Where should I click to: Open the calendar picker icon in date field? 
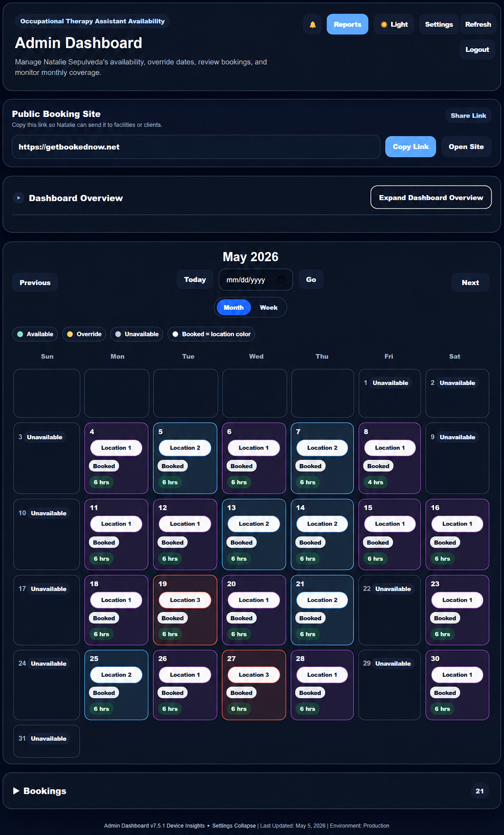281,279
